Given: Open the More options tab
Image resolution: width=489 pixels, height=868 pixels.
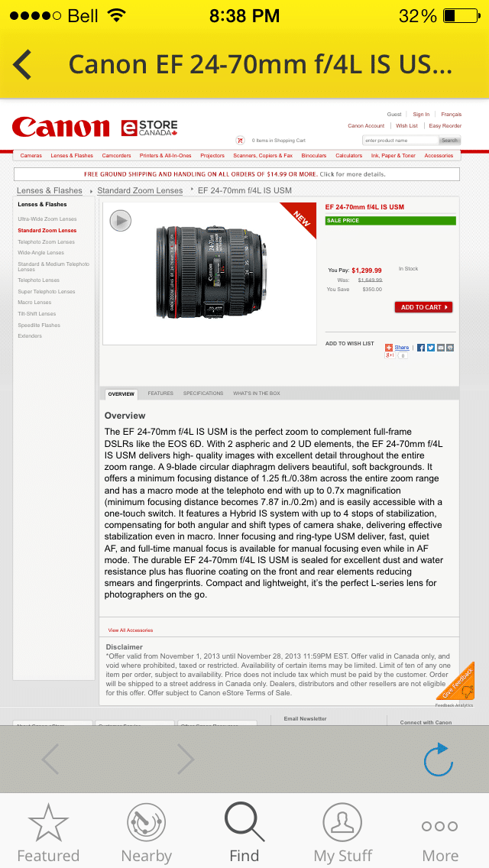Looking at the screenshot, I should (439, 833).
